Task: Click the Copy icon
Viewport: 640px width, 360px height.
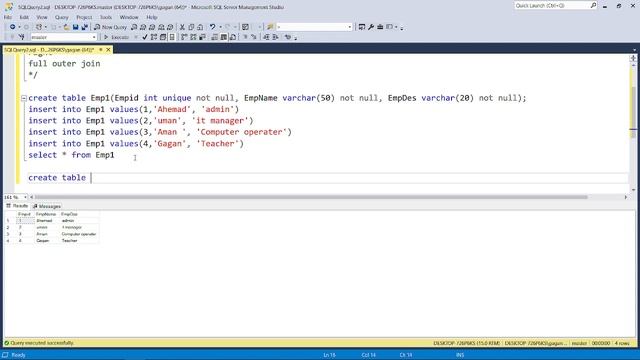Action: tap(191, 27)
